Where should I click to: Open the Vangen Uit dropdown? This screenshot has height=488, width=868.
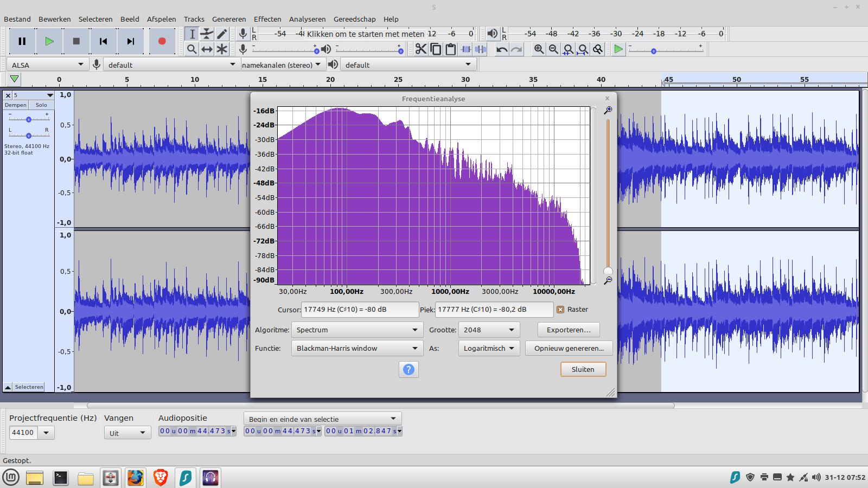coord(127,433)
